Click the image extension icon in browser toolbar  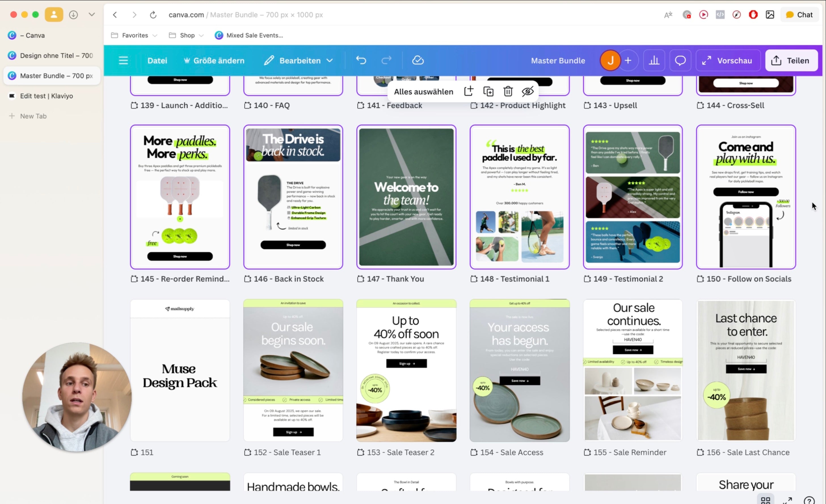(770, 15)
